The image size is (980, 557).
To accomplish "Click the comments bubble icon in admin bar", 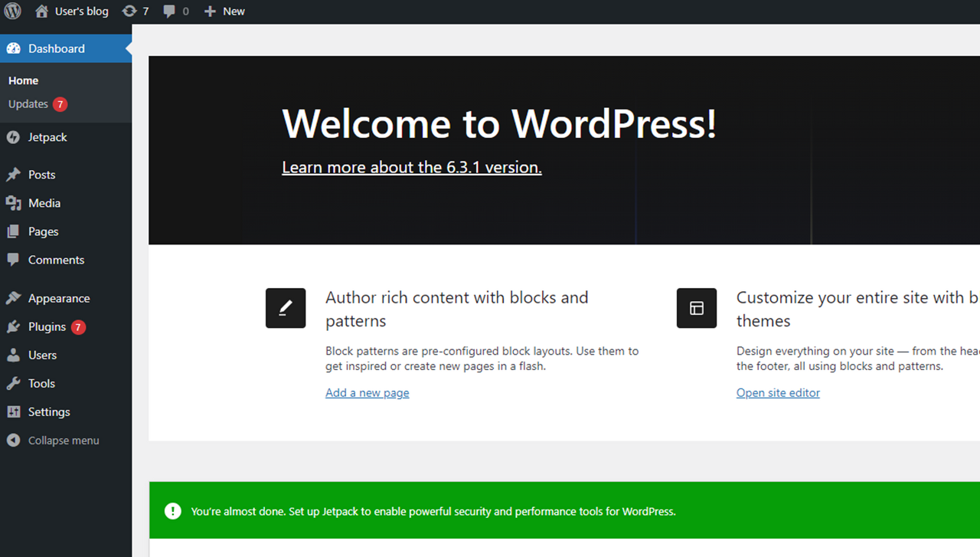I will 169,11.
